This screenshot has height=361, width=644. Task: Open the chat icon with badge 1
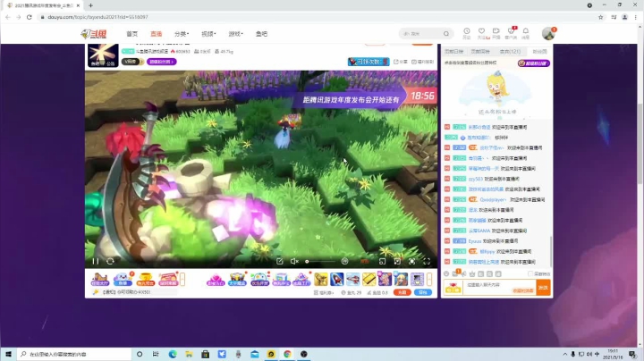pyautogui.click(x=455, y=273)
